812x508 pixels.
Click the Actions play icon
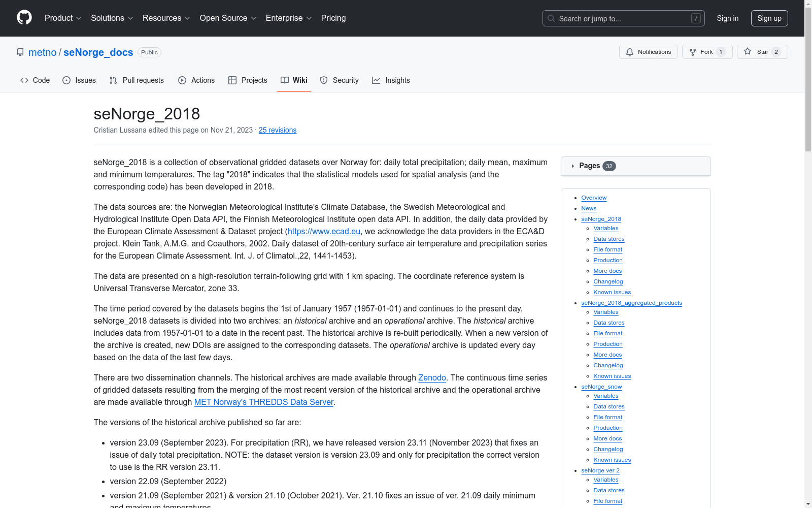pyautogui.click(x=182, y=80)
